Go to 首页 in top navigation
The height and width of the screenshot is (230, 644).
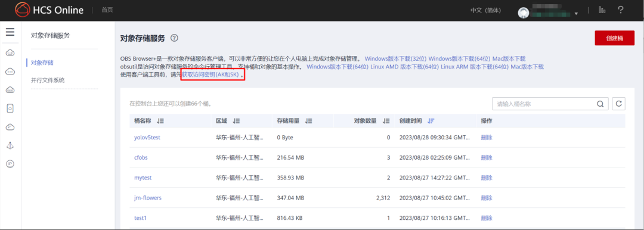107,10
